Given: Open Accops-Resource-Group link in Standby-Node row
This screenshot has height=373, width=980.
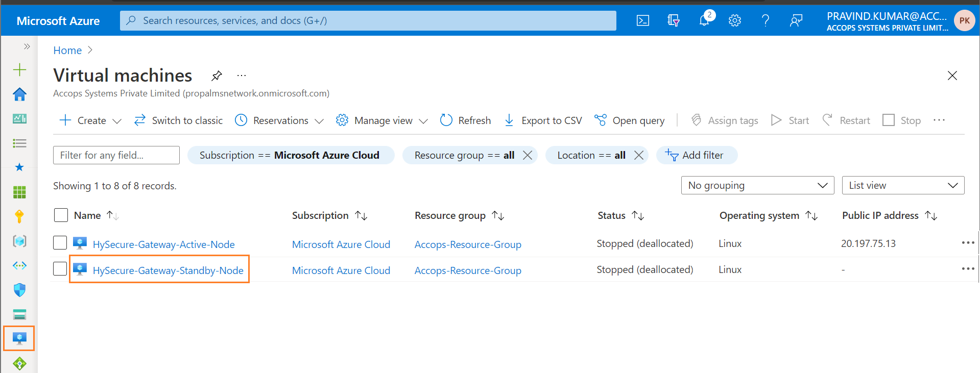Looking at the screenshot, I should click(468, 270).
